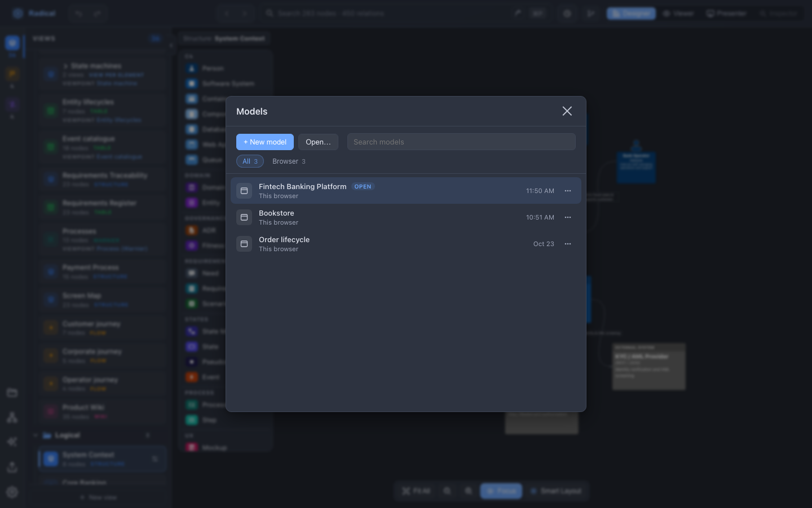The width and height of the screenshot is (812, 508).
Task: Click the hierarchy tree icon in the left rail
Action: pyautogui.click(x=12, y=418)
